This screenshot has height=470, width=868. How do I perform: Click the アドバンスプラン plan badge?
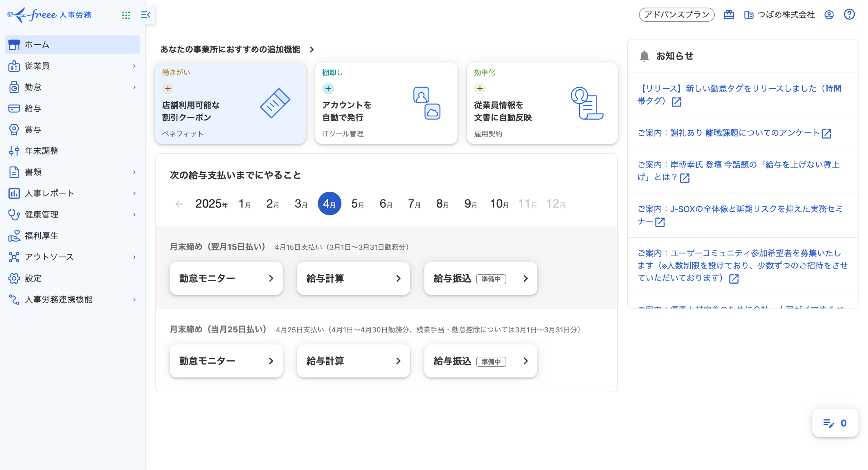tap(676, 15)
